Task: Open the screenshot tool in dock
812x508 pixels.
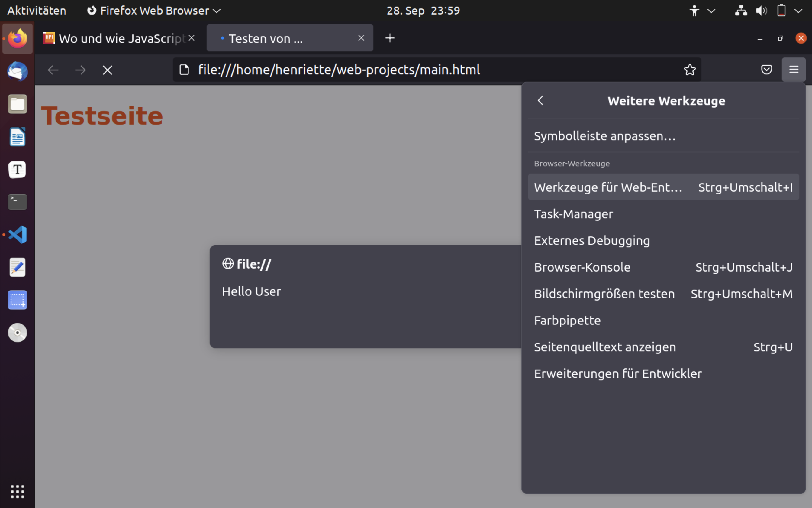Action: (x=18, y=300)
